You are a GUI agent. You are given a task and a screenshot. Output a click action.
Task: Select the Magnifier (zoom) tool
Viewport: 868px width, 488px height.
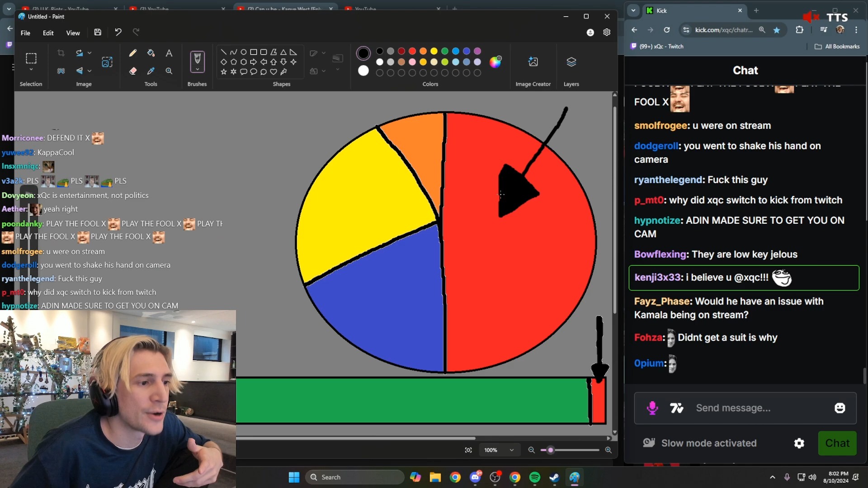click(x=170, y=71)
